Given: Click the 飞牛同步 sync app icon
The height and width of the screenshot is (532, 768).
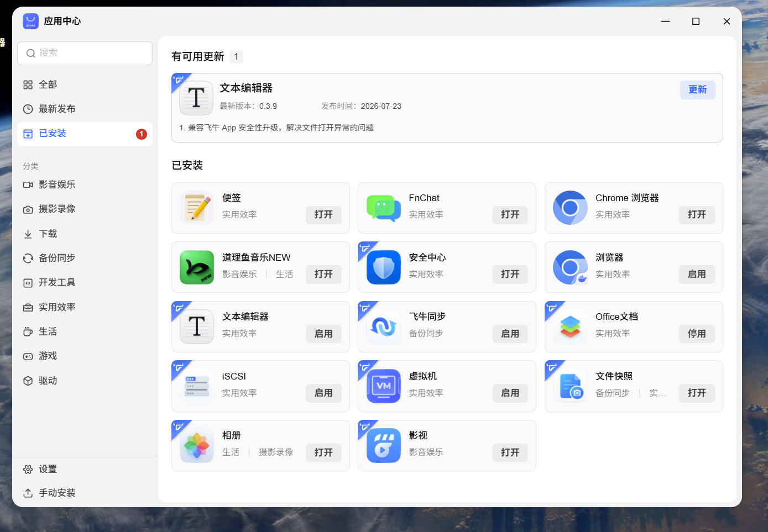Looking at the screenshot, I should tap(384, 326).
